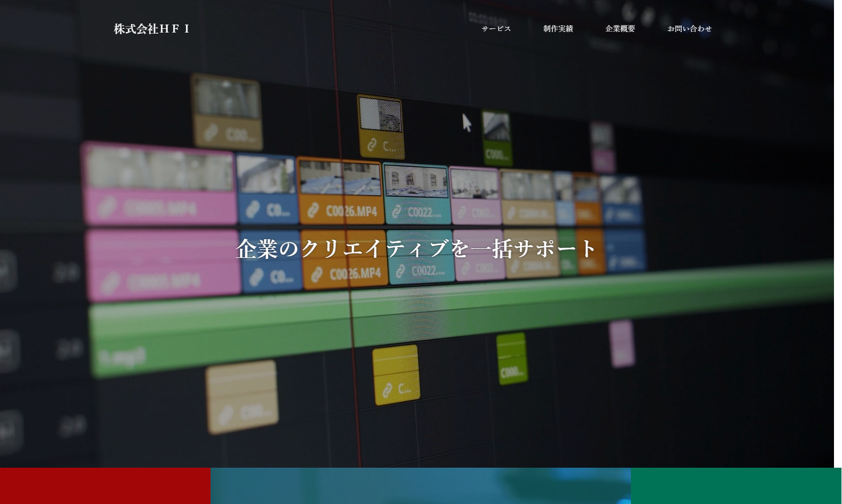Image resolution: width=842 pixels, height=504 pixels.
Task: Click the link icon on yellow clip below audio track
Action: pos(387,390)
